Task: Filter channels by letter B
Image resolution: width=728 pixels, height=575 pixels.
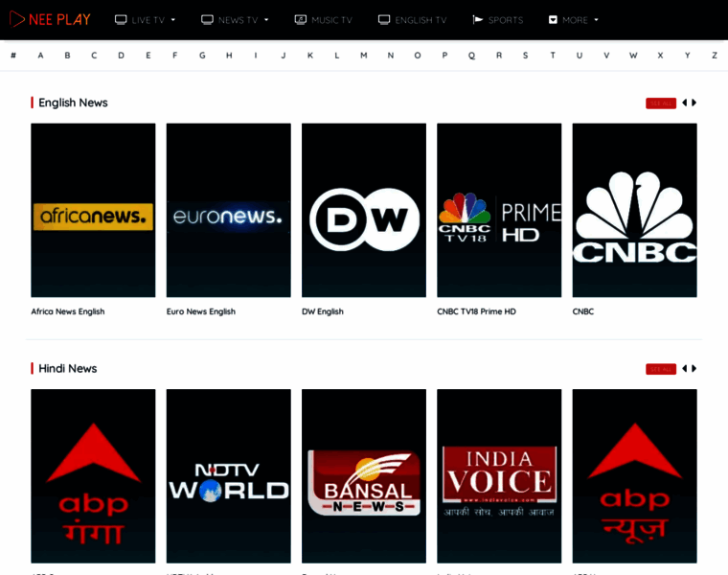Action: click(67, 56)
